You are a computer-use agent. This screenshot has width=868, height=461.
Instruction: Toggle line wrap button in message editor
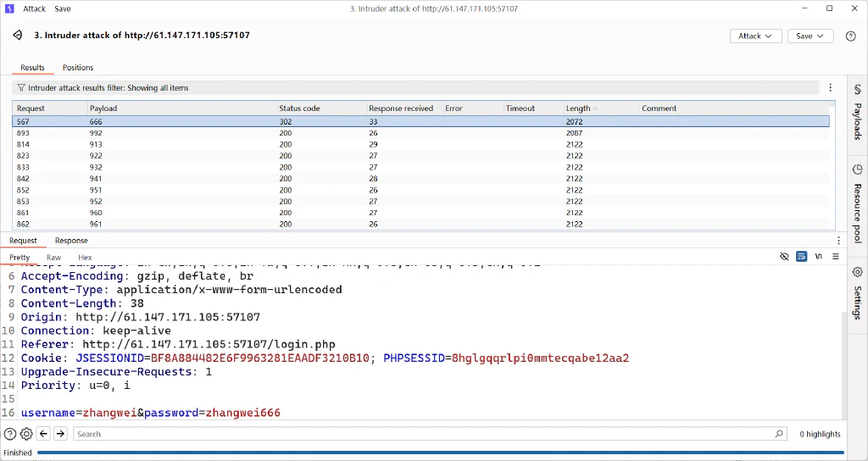[801, 257]
